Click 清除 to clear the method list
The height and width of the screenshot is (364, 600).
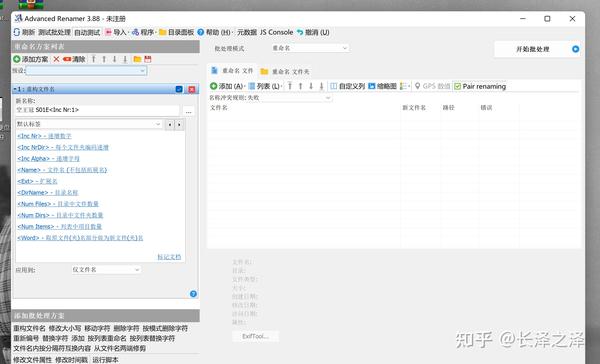74,59
